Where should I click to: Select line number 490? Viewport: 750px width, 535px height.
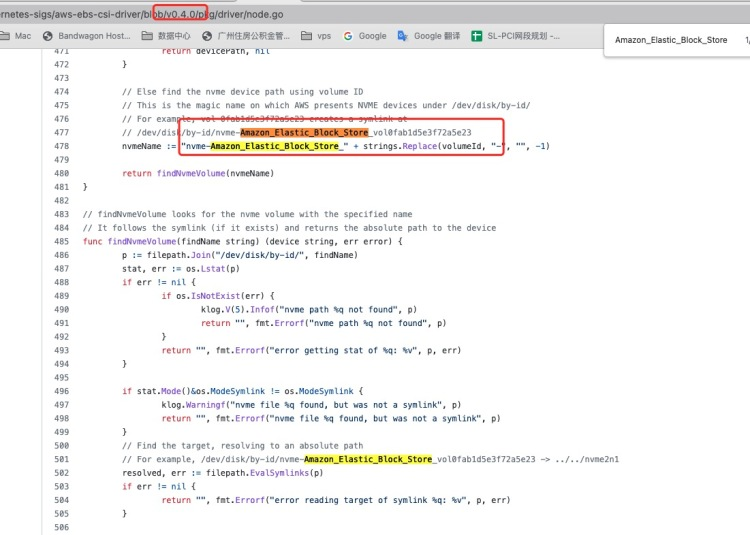[62, 310]
